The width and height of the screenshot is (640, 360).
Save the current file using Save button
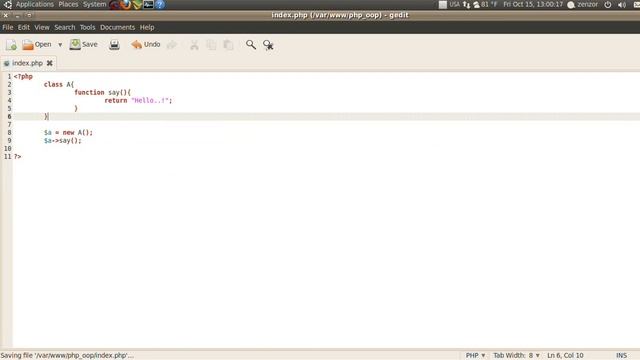84,44
